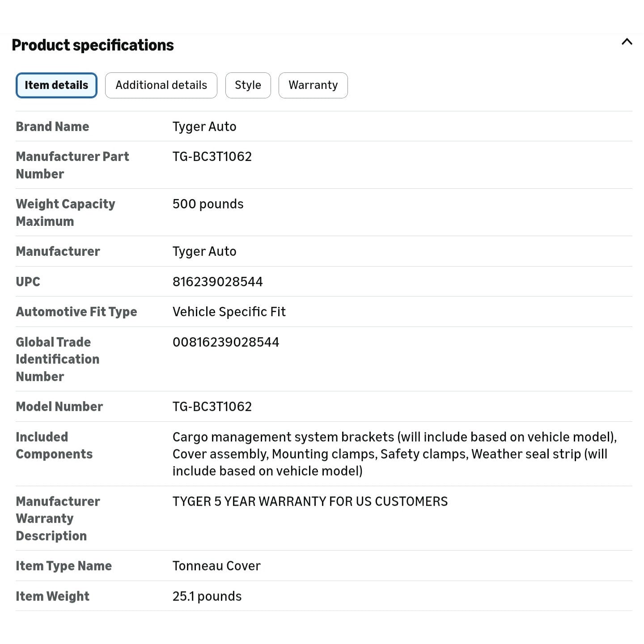Click the GTIN value 00816239028544
The height and width of the screenshot is (644, 644).
point(226,342)
